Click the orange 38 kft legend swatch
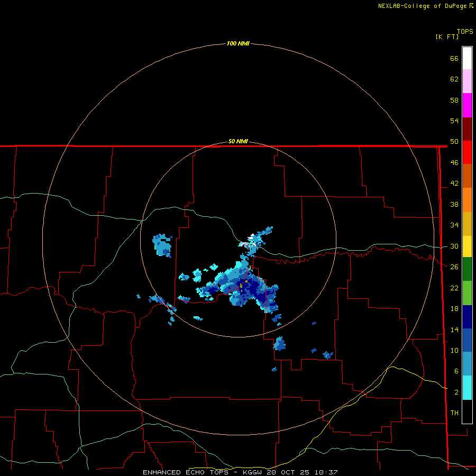 tap(467, 200)
